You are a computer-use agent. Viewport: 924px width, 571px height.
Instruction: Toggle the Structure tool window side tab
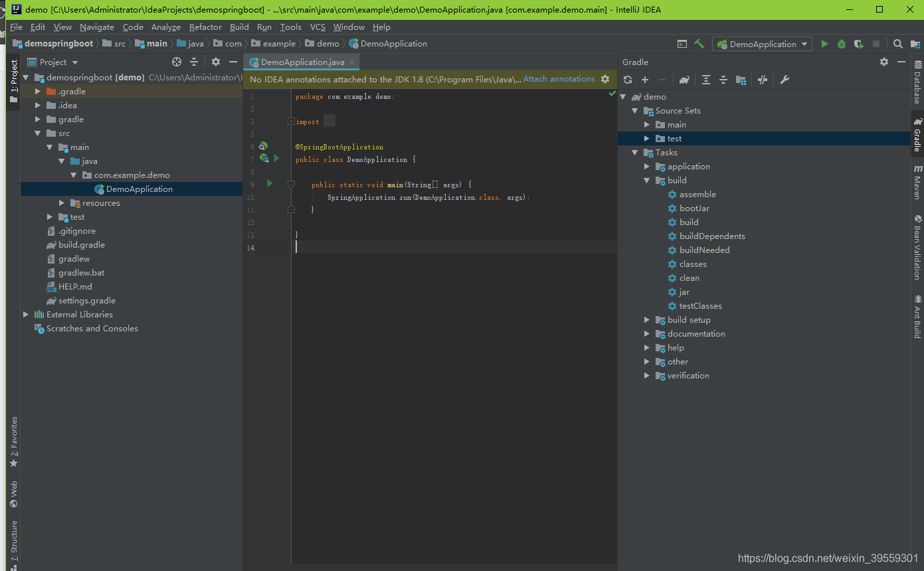[x=13, y=544]
